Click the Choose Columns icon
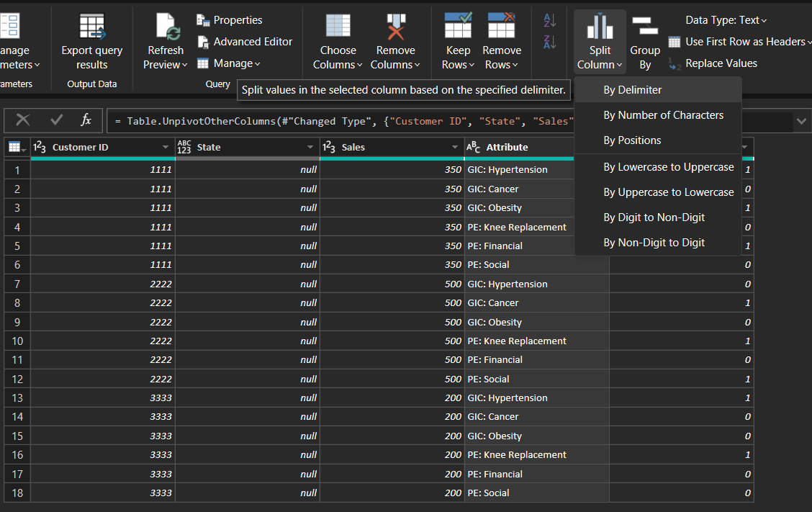The width and height of the screenshot is (812, 512). [x=338, y=25]
